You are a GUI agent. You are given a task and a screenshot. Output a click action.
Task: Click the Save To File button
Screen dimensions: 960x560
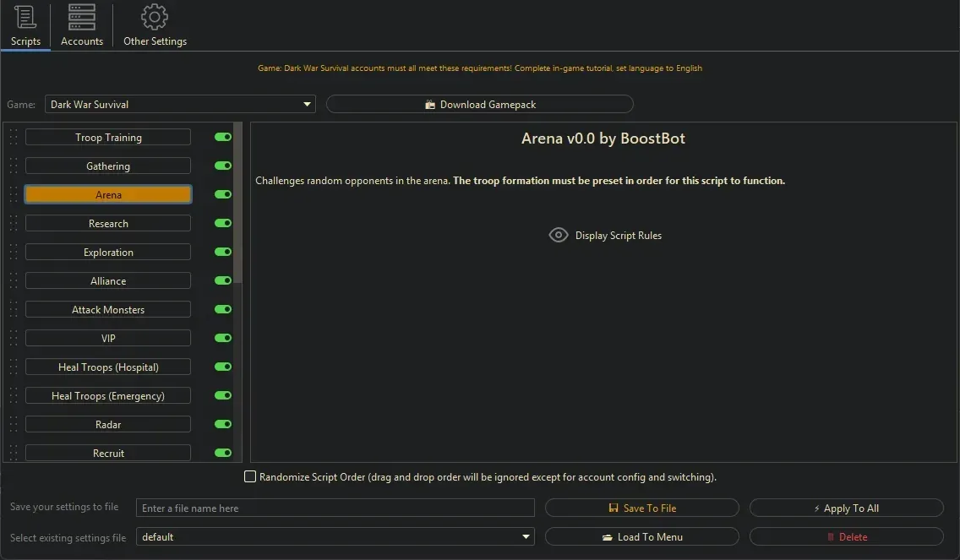[641, 508]
